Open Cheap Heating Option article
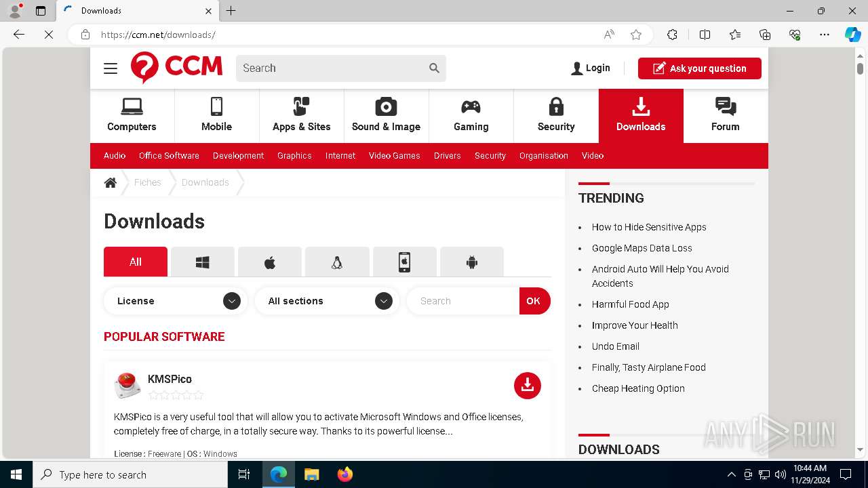Image resolution: width=868 pixels, height=488 pixels. coord(638,388)
